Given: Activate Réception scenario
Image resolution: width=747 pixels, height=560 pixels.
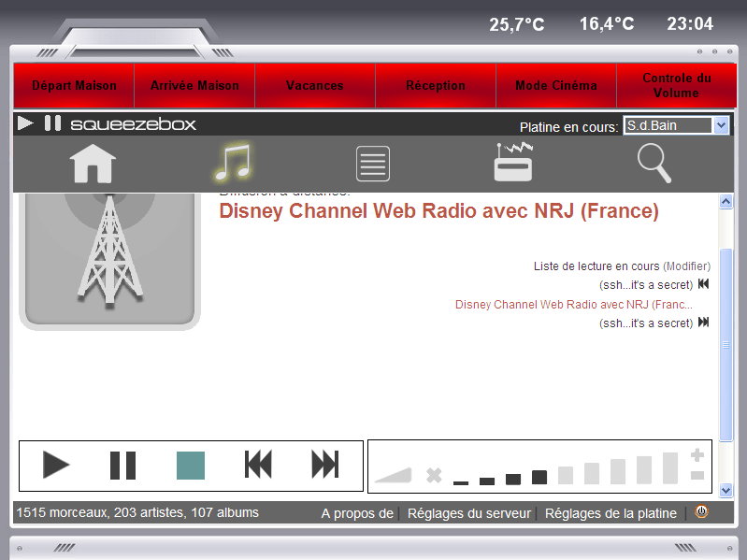Looking at the screenshot, I should pos(436,86).
